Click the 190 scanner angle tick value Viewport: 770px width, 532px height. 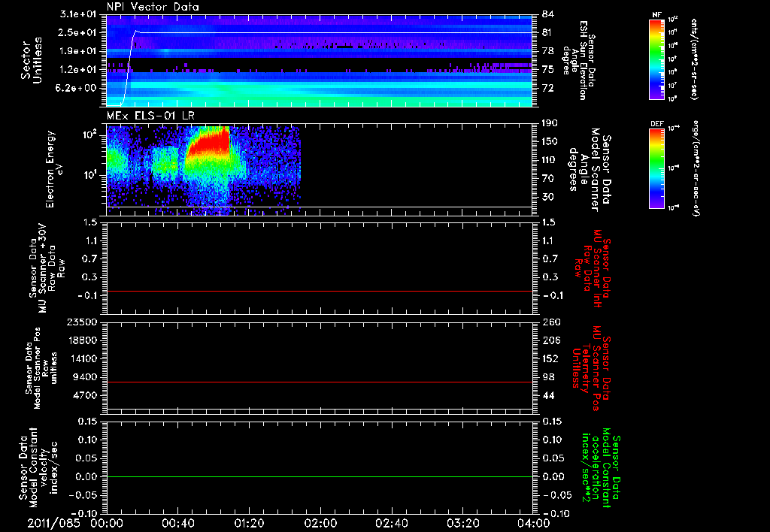pos(551,123)
